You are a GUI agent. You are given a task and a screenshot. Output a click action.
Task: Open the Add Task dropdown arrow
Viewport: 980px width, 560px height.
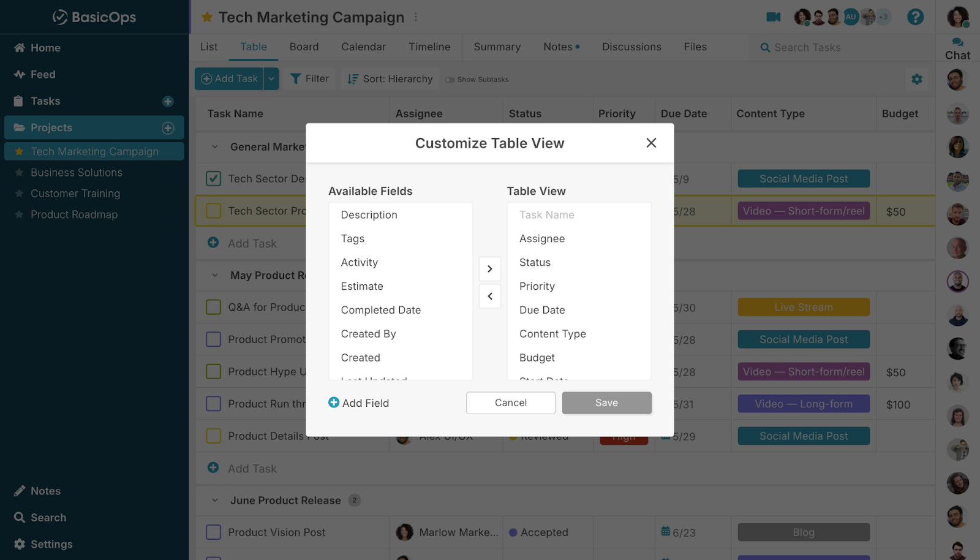pos(271,79)
